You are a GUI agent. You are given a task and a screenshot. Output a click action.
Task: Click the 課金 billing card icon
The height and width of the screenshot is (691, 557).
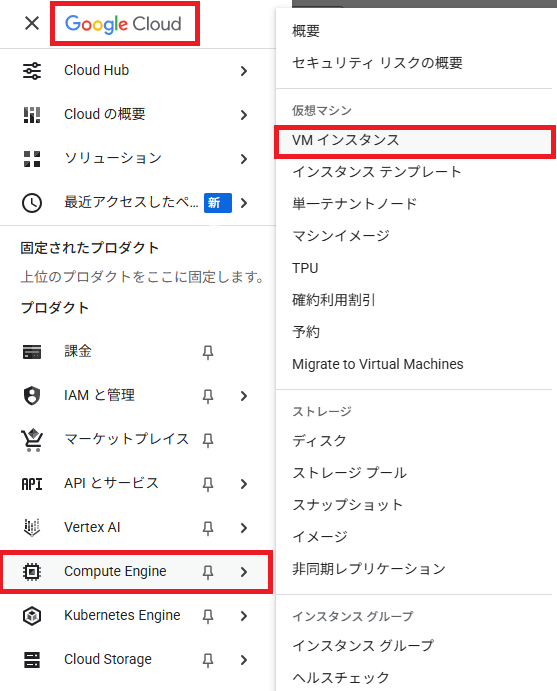(x=32, y=352)
